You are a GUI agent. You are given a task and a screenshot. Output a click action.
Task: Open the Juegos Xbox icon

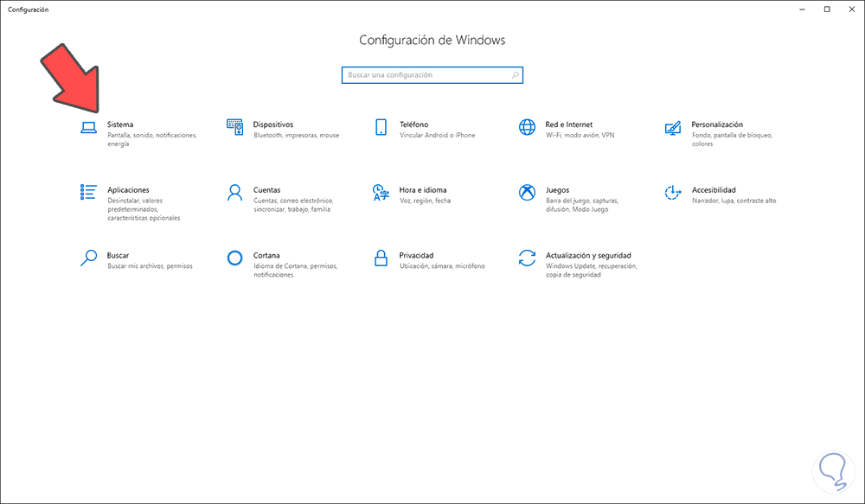pyautogui.click(x=527, y=192)
